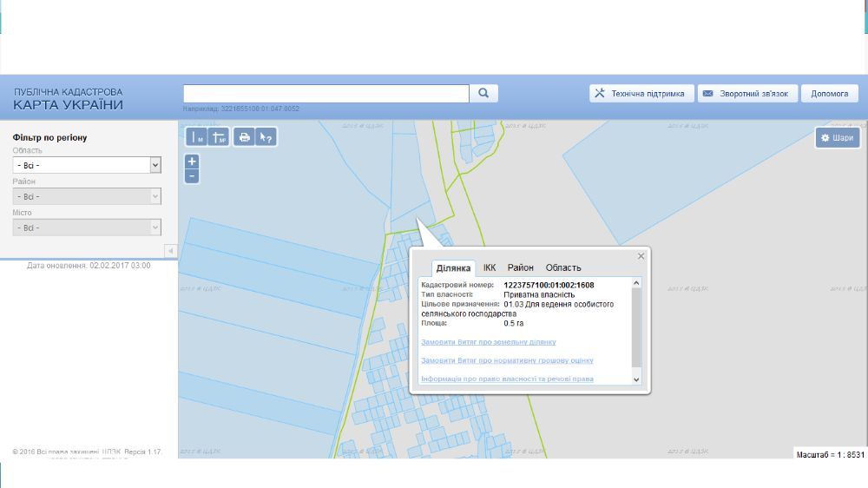Click popup scrollbar down arrow
868x488 pixels.
[636, 379]
